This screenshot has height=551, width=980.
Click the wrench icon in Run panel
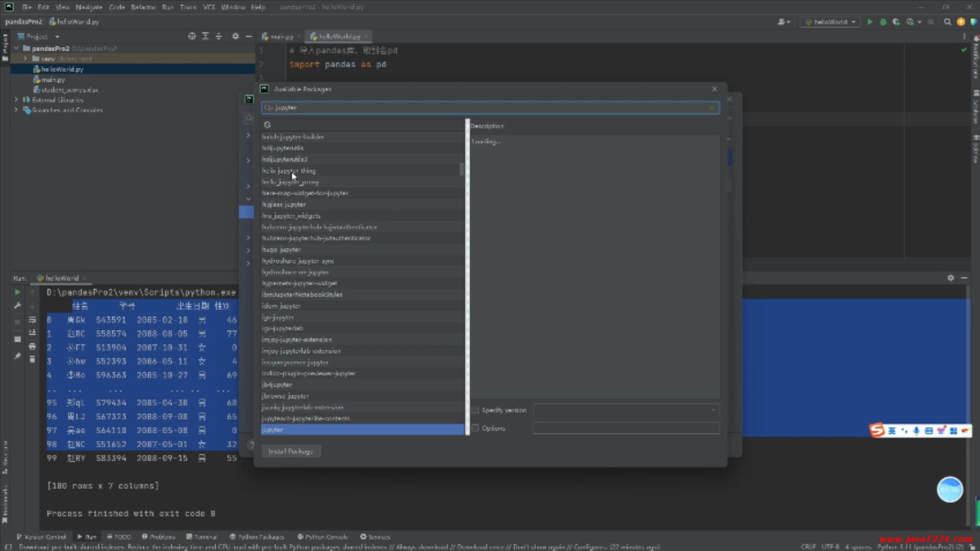(17, 306)
